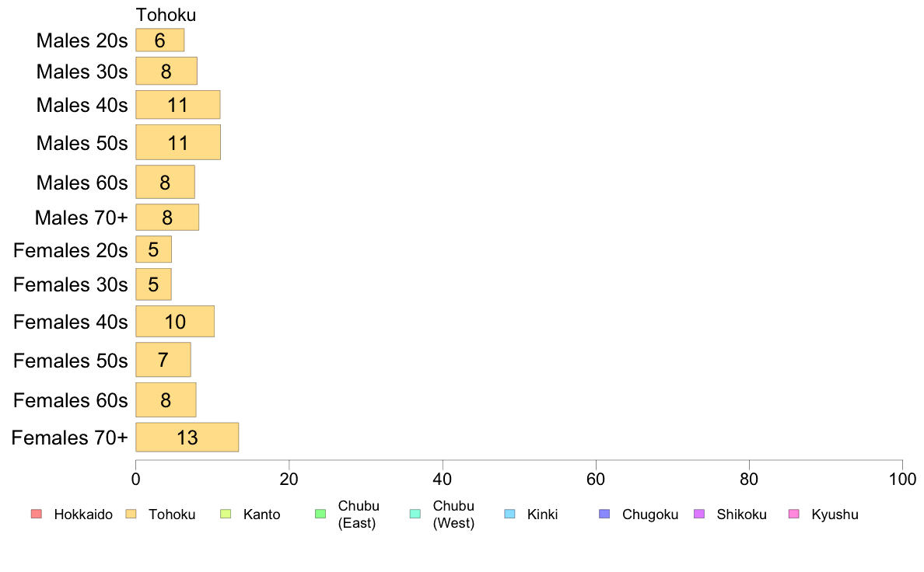Click the Chubu (East) green legend swatch
The image size is (924, 572).
coord(320,514)
